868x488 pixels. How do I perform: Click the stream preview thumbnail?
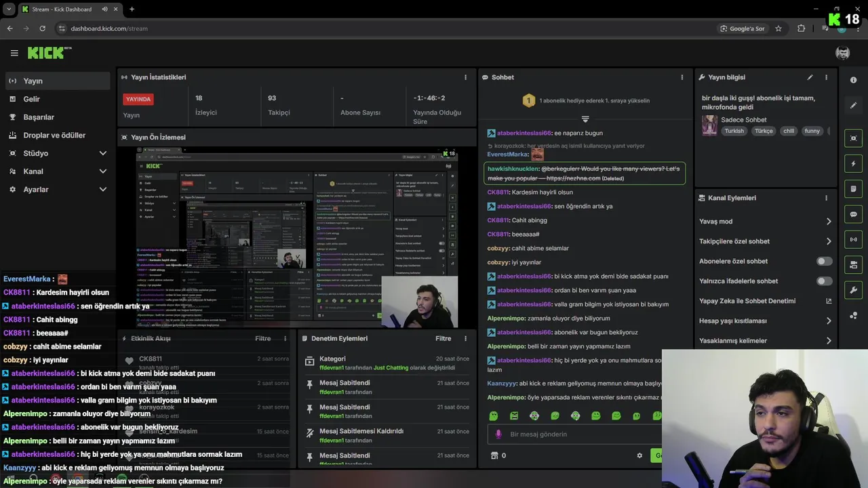tap(297, 238)
